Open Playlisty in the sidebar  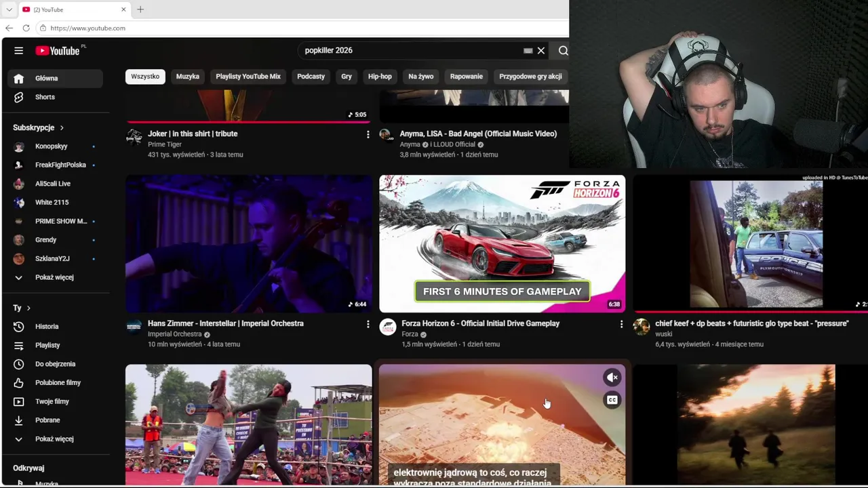[56, 345]
